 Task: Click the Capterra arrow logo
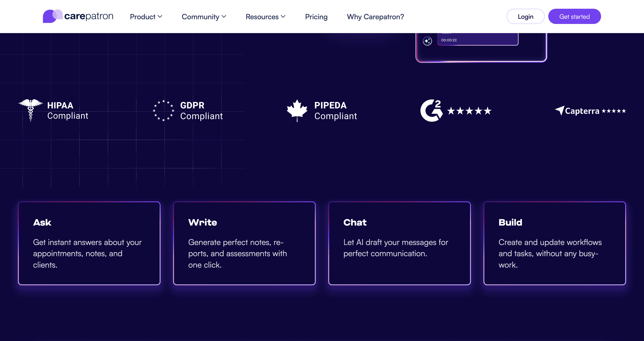click(559, 110)
